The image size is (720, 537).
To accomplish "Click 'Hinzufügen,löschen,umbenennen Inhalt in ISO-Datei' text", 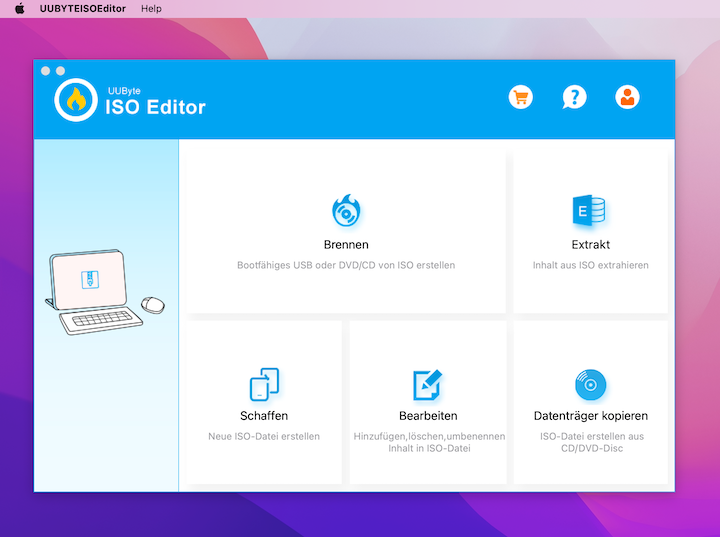I will (x=429, y=442).
